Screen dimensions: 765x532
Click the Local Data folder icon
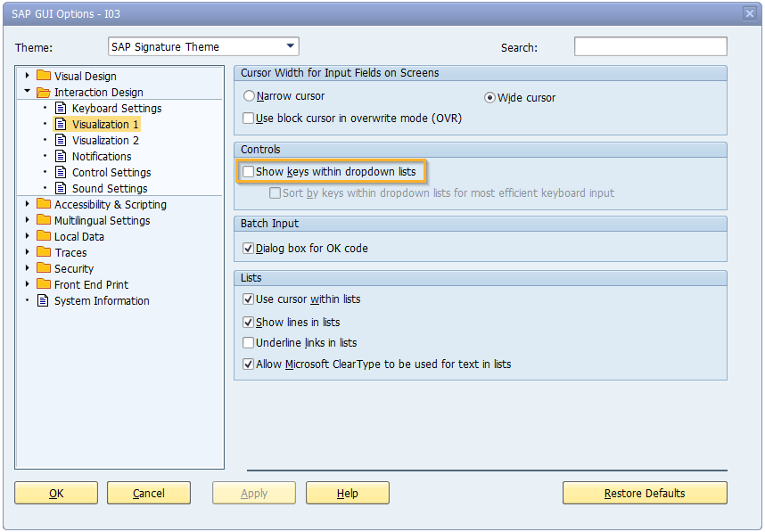[x=44, y=236]
